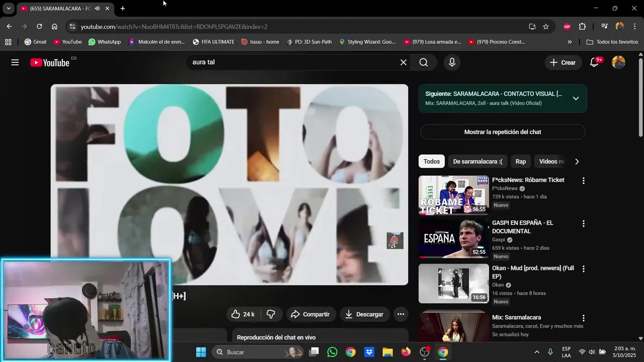Open options menu for GASPI EN ESPAÑA video

click(x=584, y=224)
